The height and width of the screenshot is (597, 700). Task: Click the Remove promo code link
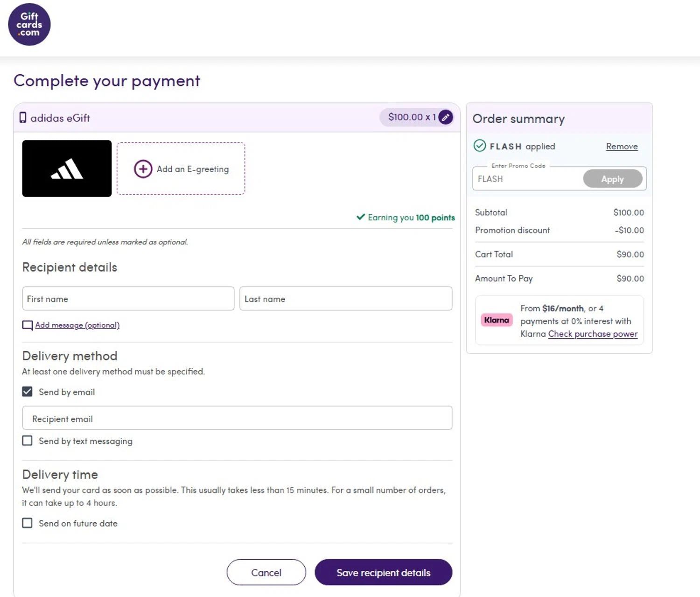point(622,147)
